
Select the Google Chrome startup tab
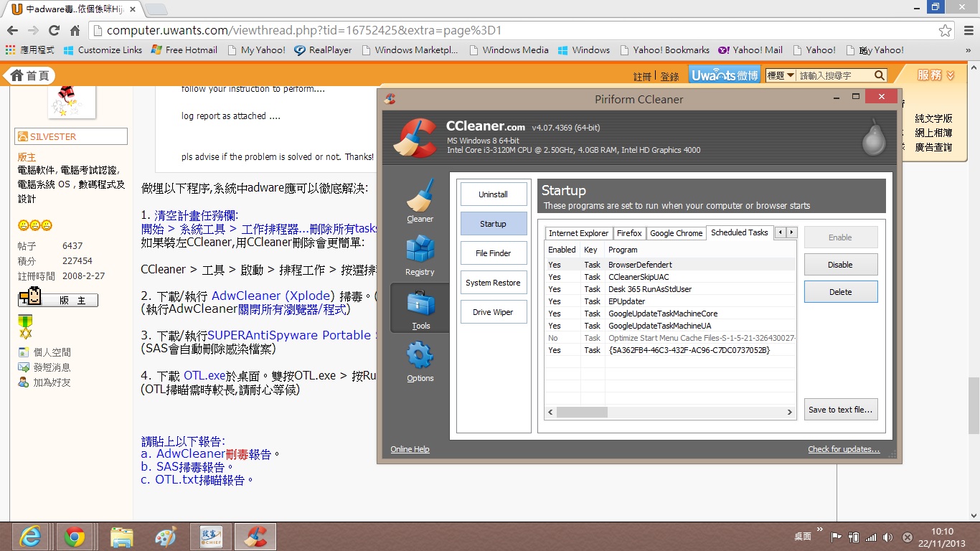[x=676, y=233]
